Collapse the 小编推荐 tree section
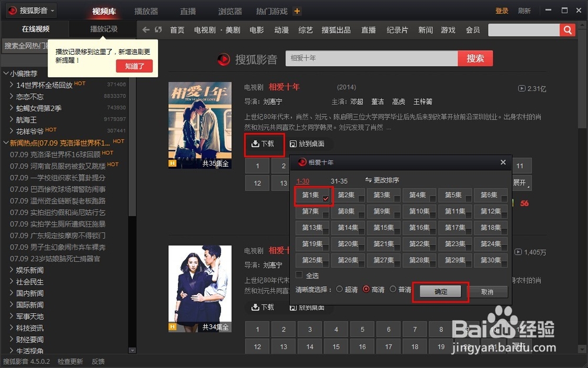 pos(6,73)
